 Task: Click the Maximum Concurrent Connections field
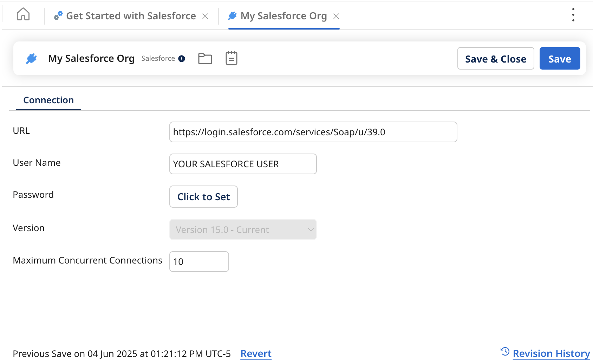click(x=199, y=261)
